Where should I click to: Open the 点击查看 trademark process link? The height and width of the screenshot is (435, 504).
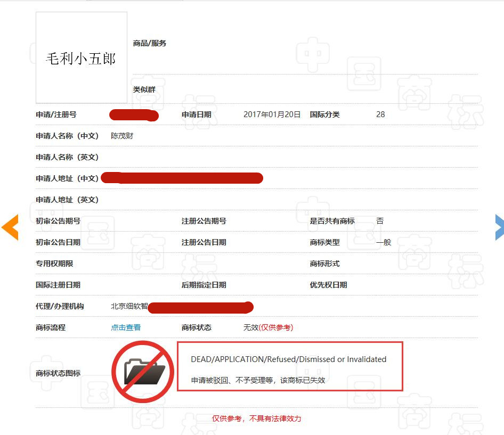click(126, 327)
